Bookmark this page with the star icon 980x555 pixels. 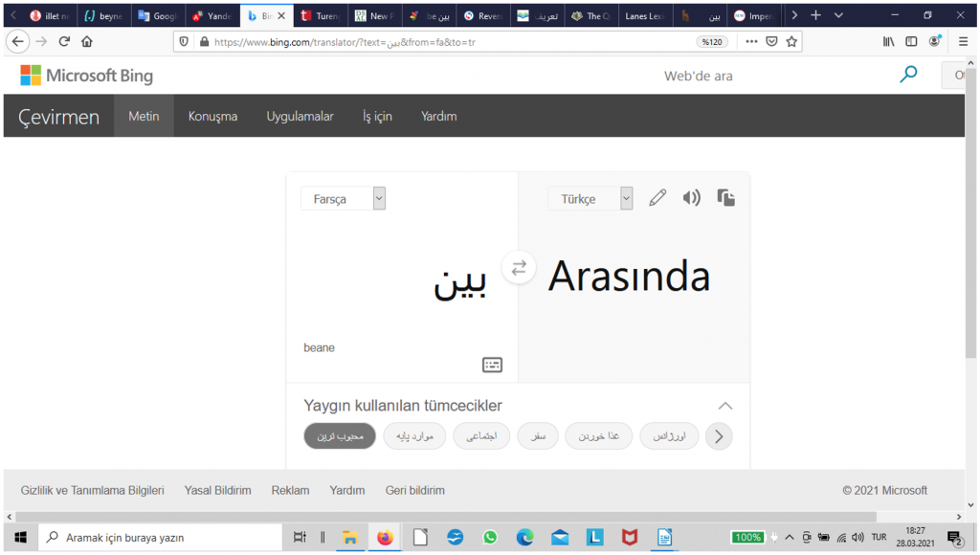(x=791, y=42)
